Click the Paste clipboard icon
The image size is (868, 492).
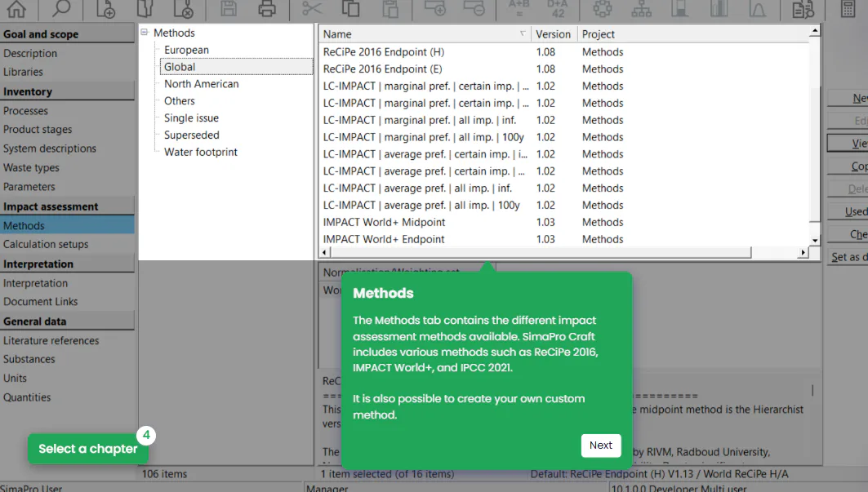pos(390,8)
